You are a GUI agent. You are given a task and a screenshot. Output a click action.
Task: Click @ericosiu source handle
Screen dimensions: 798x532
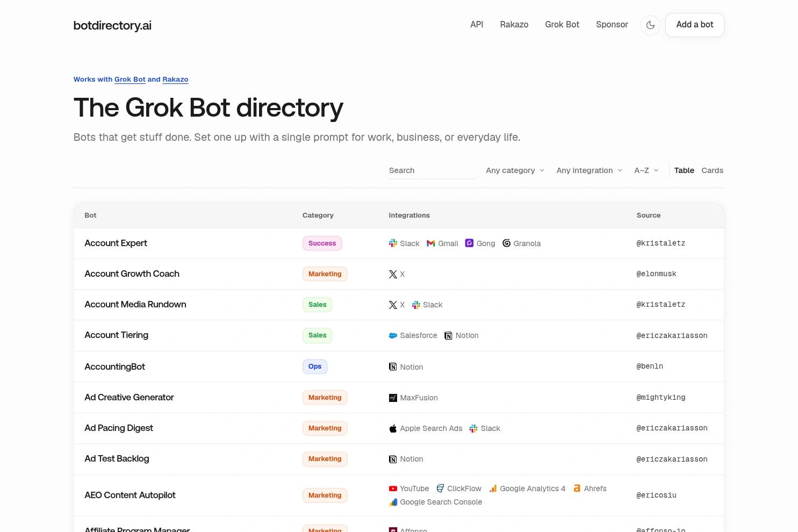(x=656, y=495)
